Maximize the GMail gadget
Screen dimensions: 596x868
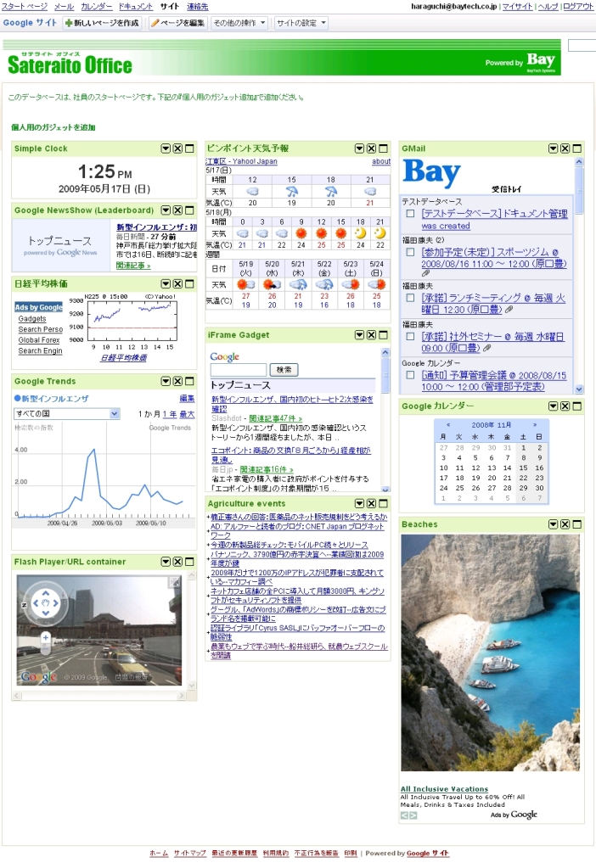pos(577,148)
